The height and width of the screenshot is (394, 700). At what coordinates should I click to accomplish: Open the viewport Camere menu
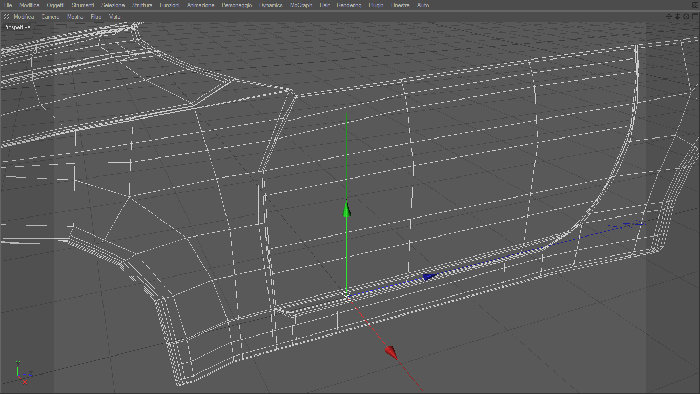50,17
